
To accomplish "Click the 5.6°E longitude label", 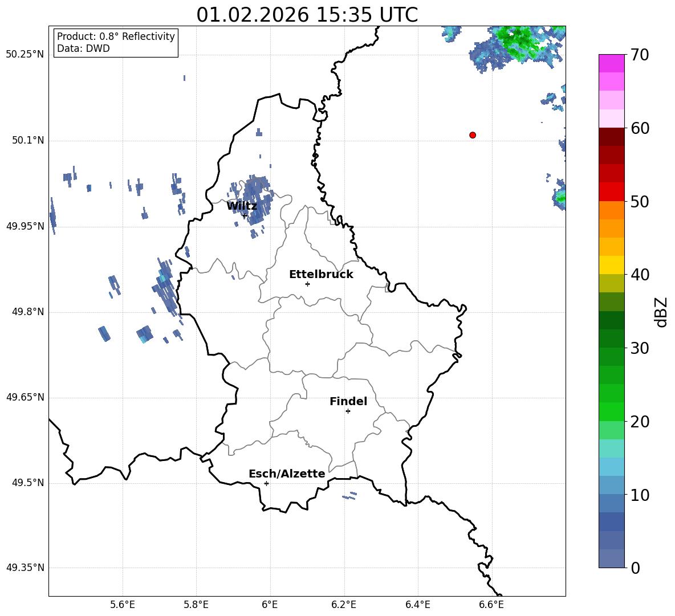I will point(123,605).
